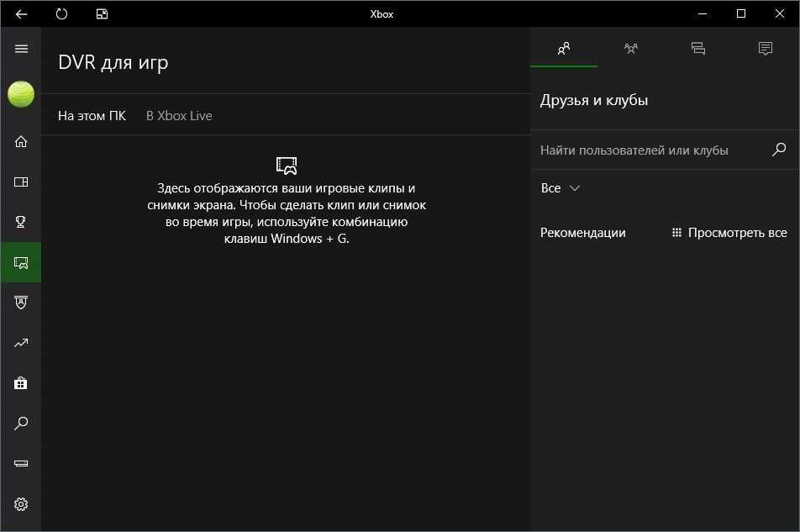Maximize the Xbox window
800x532 pixels.
[741, 13]
